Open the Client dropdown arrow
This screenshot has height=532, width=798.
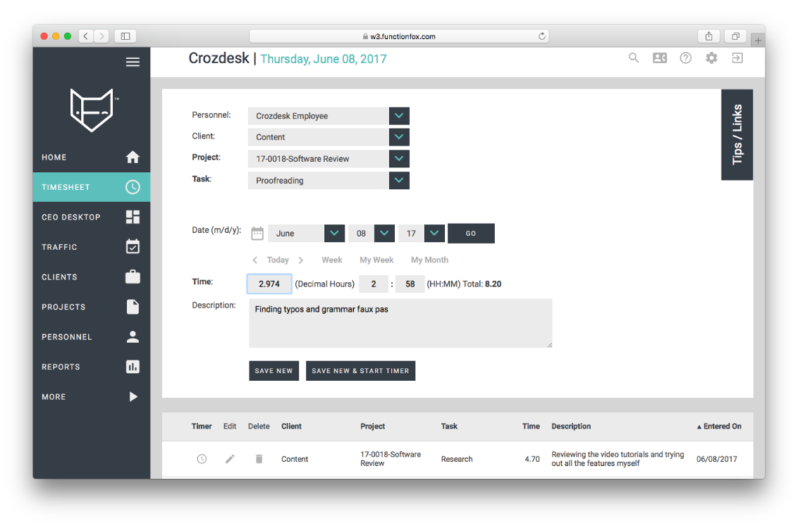(x=399, y=137)
